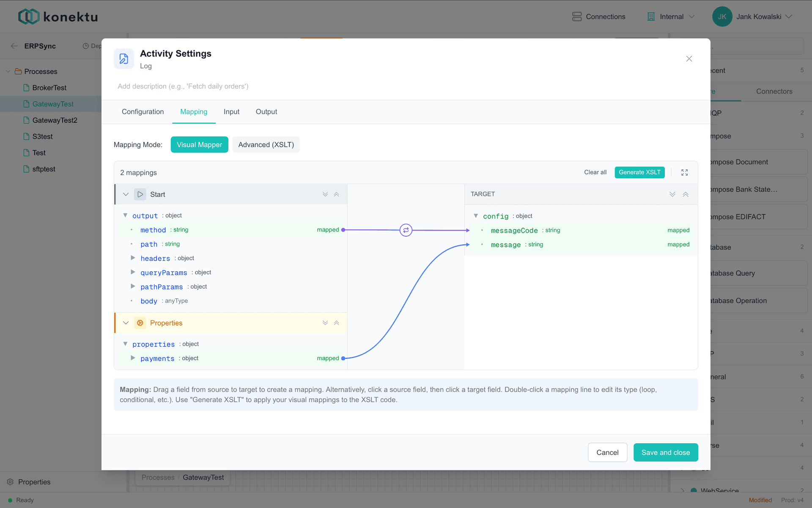Select the Visual Mapper mapping mode
The width and height of the screenshot is (812, 508).
(199, 145)
